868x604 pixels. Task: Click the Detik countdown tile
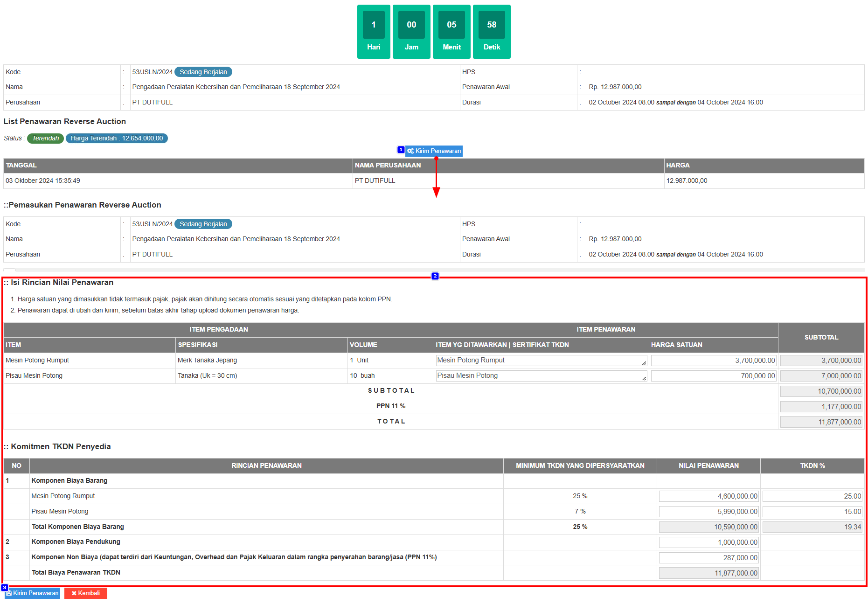tap(492, 32)
